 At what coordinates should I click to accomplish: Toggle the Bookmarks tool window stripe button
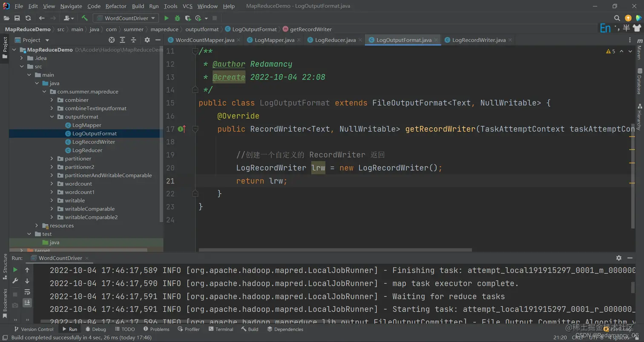(5, 303)
